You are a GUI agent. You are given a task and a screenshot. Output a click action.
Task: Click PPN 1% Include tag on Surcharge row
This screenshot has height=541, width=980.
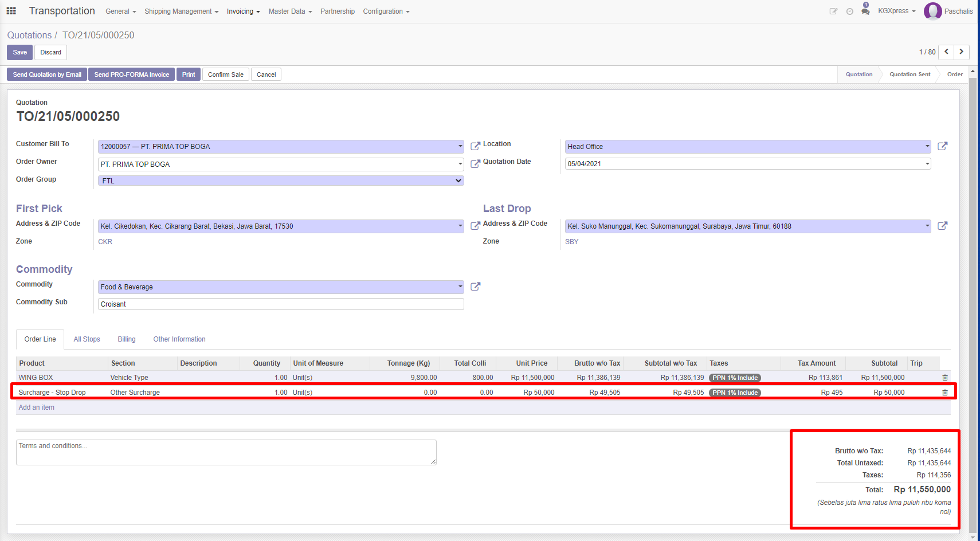(x=735, y=393)
